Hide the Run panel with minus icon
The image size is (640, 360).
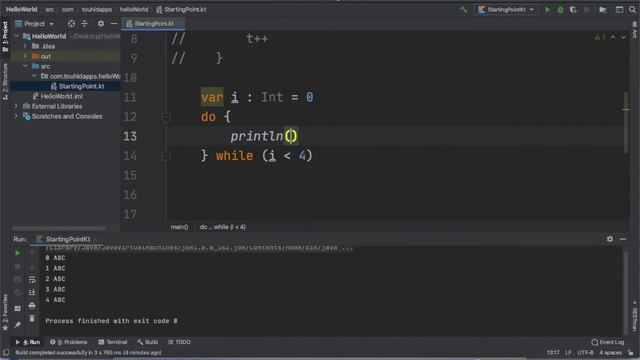tap(623, 239)
